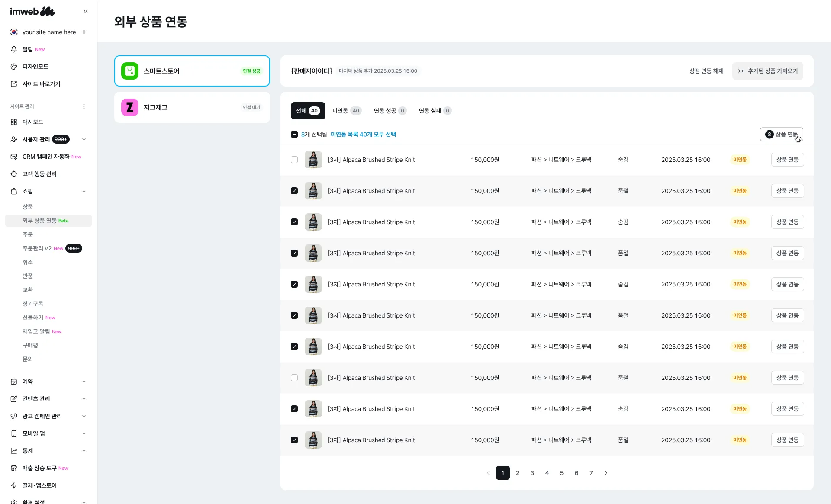Open the site name switcher dropdown
The image size is (831, 504).
coord(84,32)
